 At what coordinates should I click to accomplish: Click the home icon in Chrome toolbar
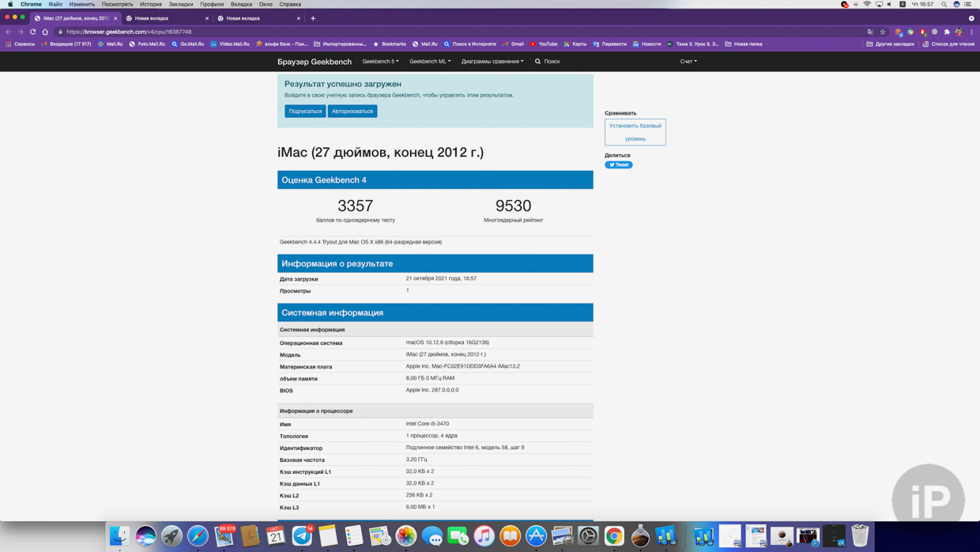45,32
